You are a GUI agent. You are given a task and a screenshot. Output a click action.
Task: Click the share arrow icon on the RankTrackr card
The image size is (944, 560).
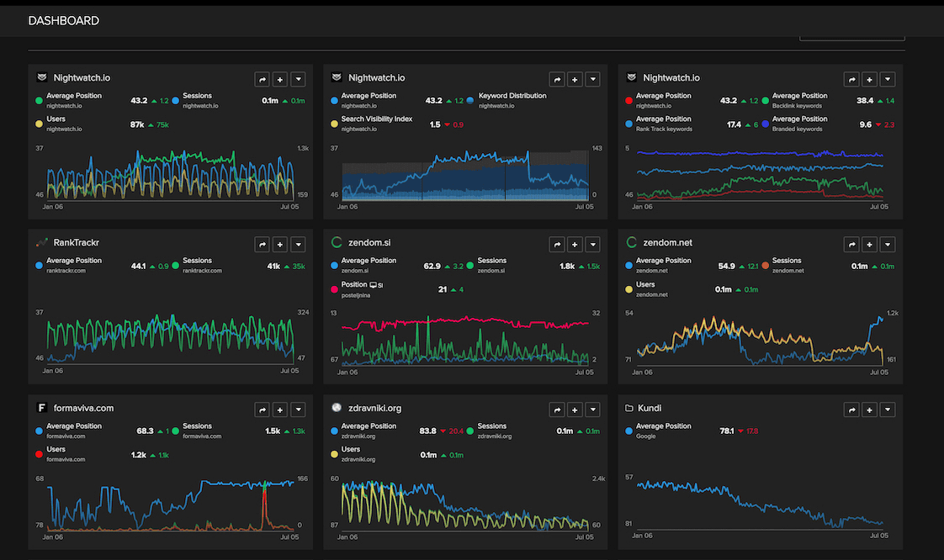262,244
